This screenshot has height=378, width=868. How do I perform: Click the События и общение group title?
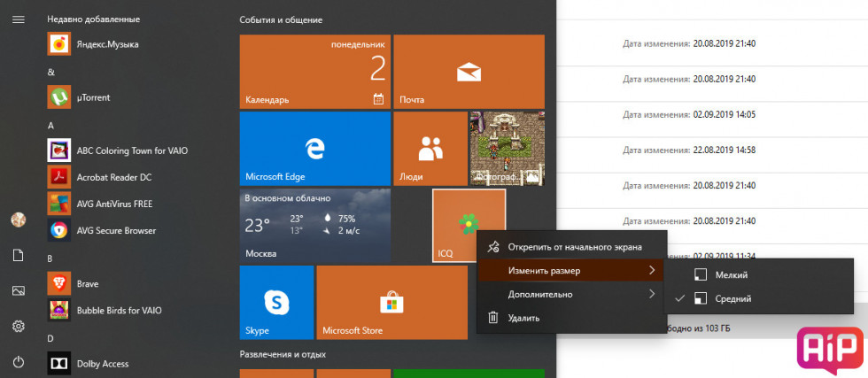click(x=282, y=20)
